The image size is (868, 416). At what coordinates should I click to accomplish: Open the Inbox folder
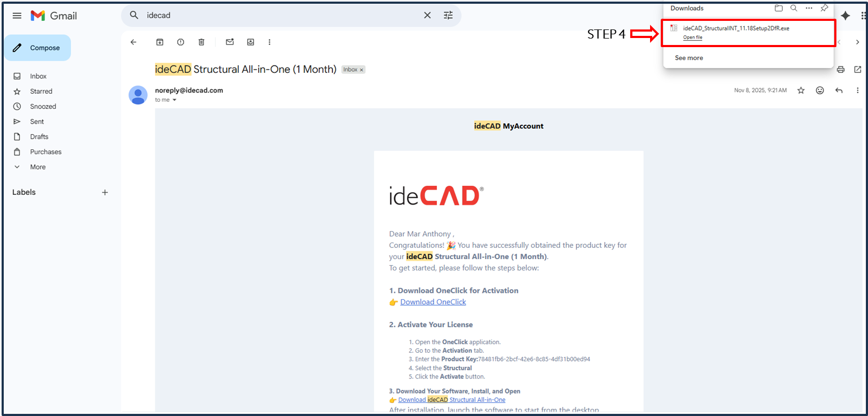pos(39,76)
